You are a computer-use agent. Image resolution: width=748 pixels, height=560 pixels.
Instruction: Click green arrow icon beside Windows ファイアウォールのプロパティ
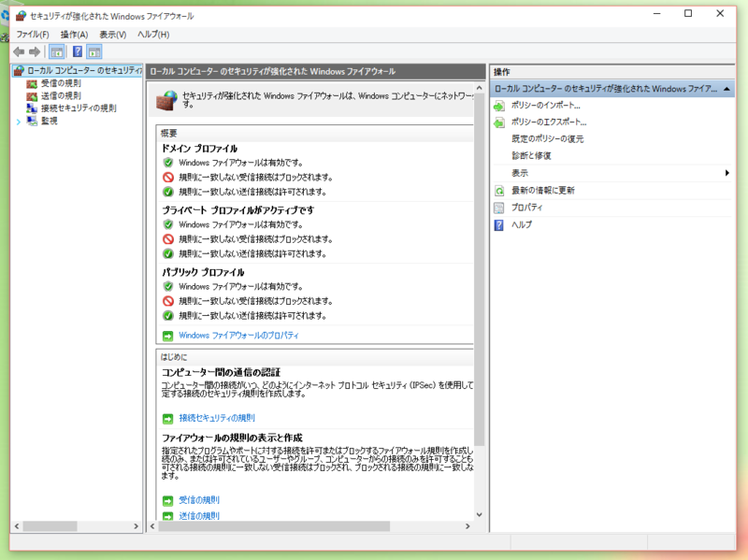(168, 336)
